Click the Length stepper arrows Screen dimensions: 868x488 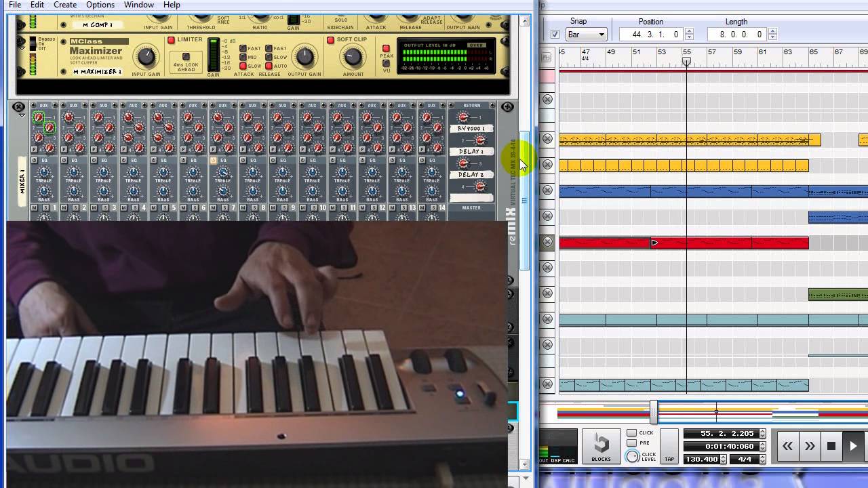tap(772, 35)
